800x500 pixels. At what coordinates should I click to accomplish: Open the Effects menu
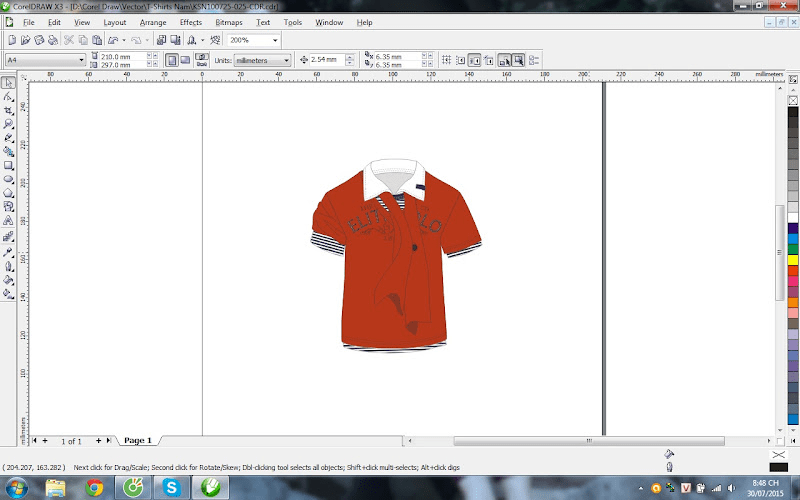click(190, 21)
